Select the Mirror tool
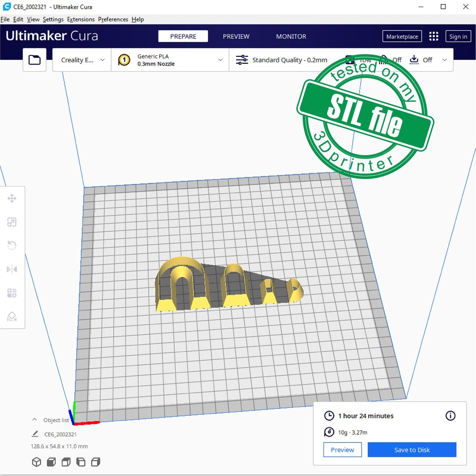The width and height of the screenshot is (476, 476). click(12, 269)
